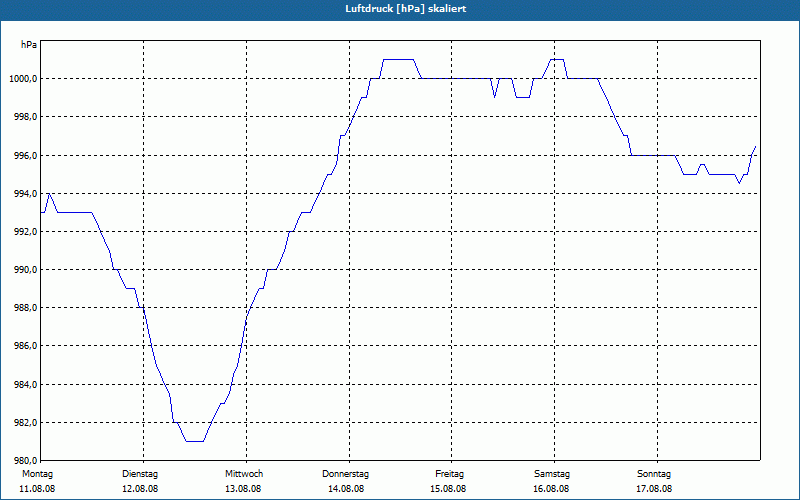Click the 'hPa' unit label
Viewport: 800px width, 500px height.
pyautogui.click(x=29, y=45)
